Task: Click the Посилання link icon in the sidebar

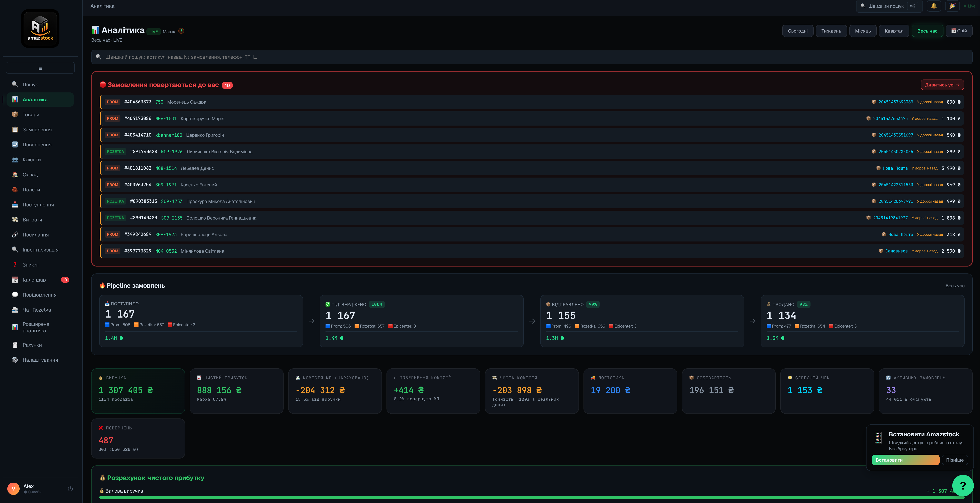Action: [15, 235]
